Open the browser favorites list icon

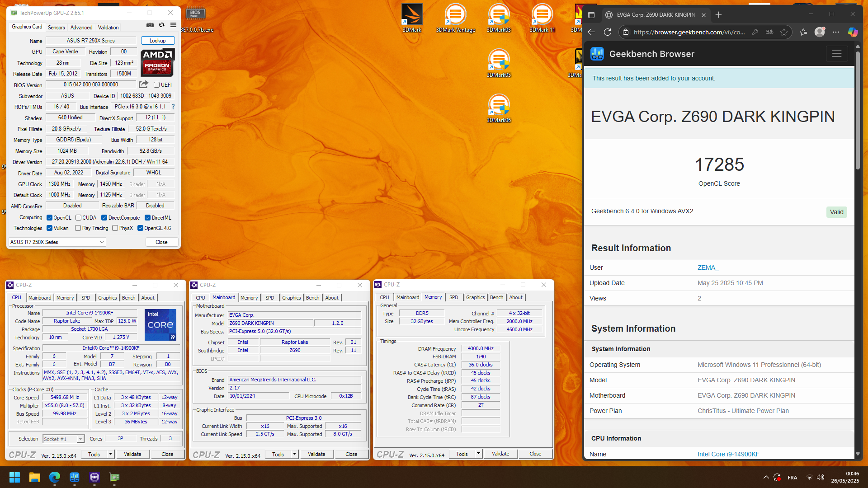803,32
